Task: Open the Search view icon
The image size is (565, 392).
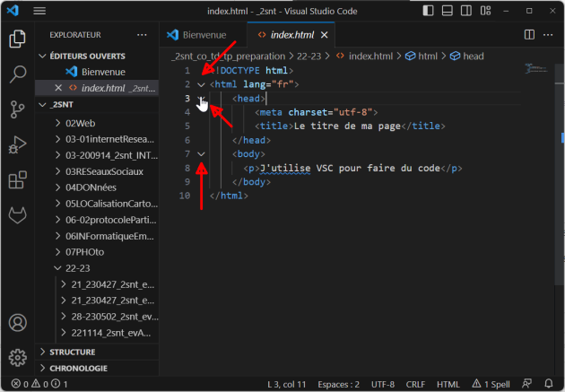Action: (17, 74)
